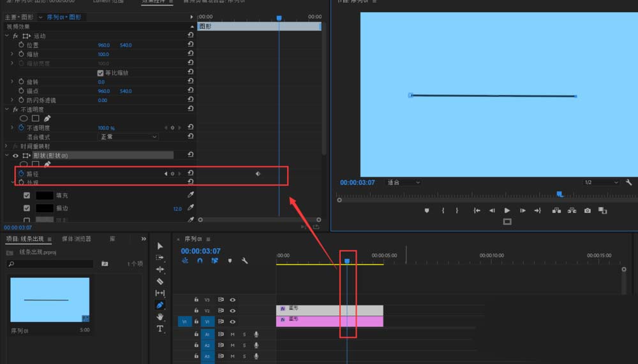Image resolution: width=638 pixels, height=364 pixels.
Task: Select the Razor tool in toolbar
Action: tap(160, 281)
